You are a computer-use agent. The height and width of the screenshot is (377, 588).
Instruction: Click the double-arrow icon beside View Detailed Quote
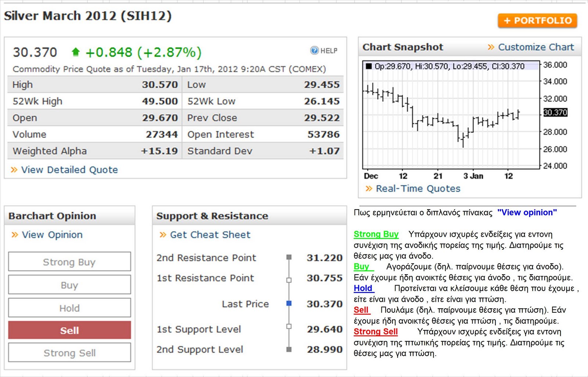(x=14, y=170)
